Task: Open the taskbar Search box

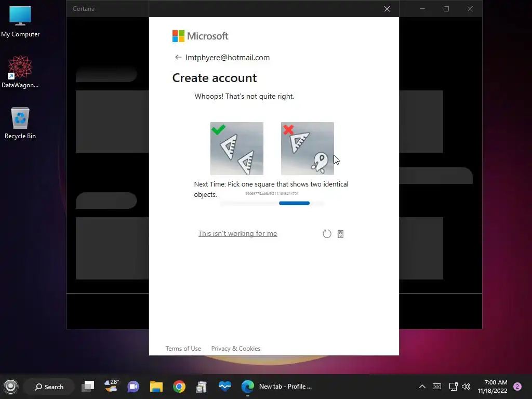Action: point(49,387)
